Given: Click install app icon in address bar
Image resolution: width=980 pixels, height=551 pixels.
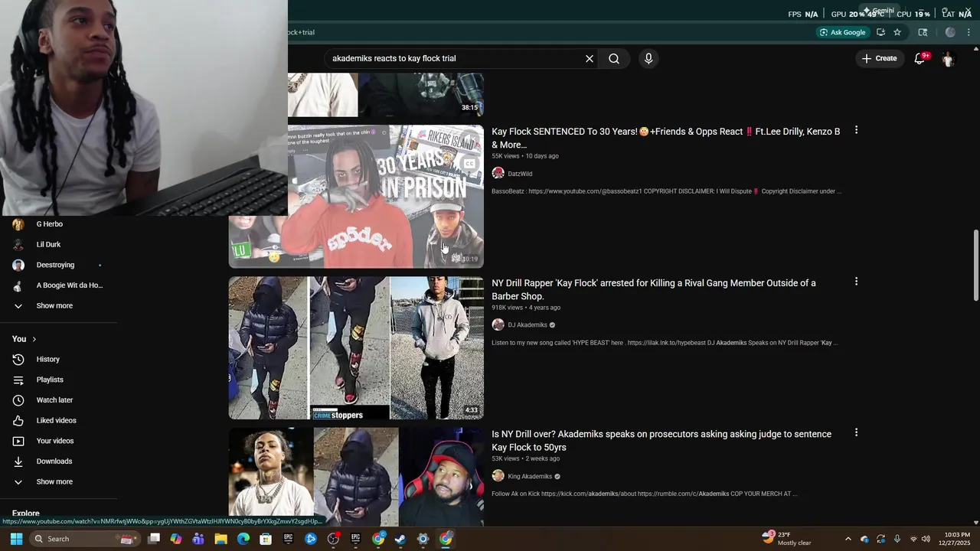Looking at the screenshot, I should coord(880,32).
